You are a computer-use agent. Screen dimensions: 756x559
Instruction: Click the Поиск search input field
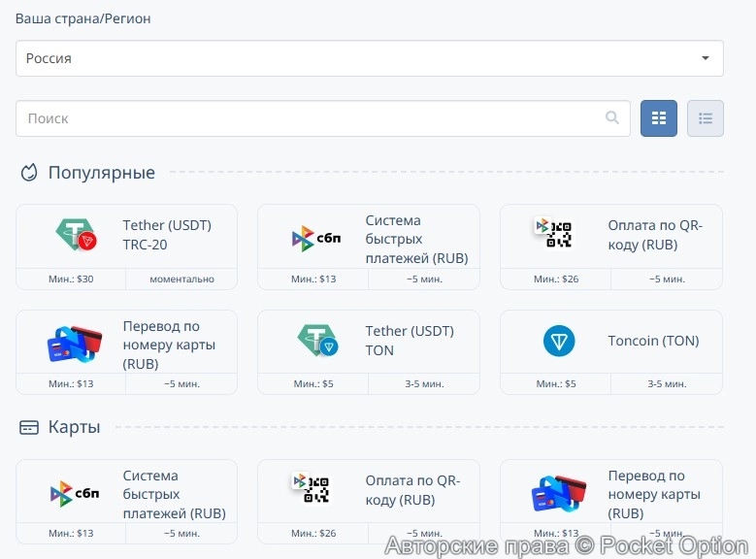click(x=311, y=118)
